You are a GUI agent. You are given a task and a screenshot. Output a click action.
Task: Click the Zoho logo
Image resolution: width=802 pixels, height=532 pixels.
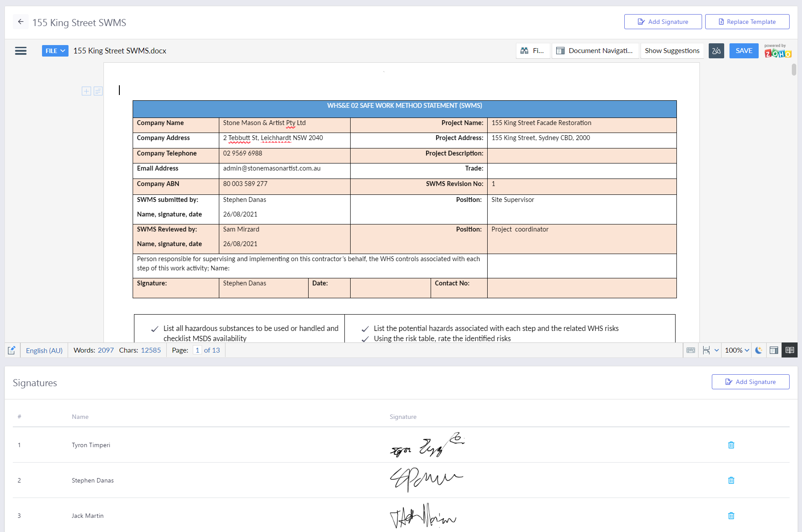(x=778, y=51)
